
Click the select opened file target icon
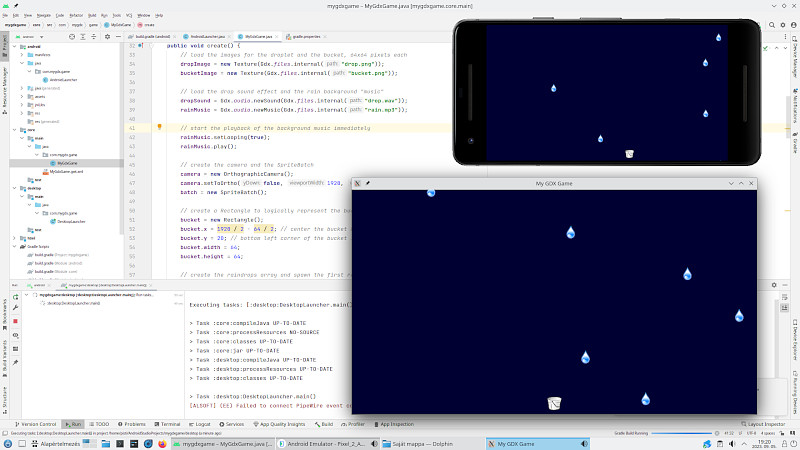coord(72,37)
